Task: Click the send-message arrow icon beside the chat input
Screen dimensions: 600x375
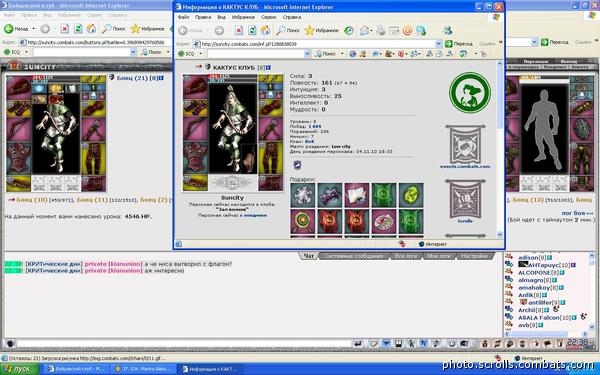Action: click(357, 343)
